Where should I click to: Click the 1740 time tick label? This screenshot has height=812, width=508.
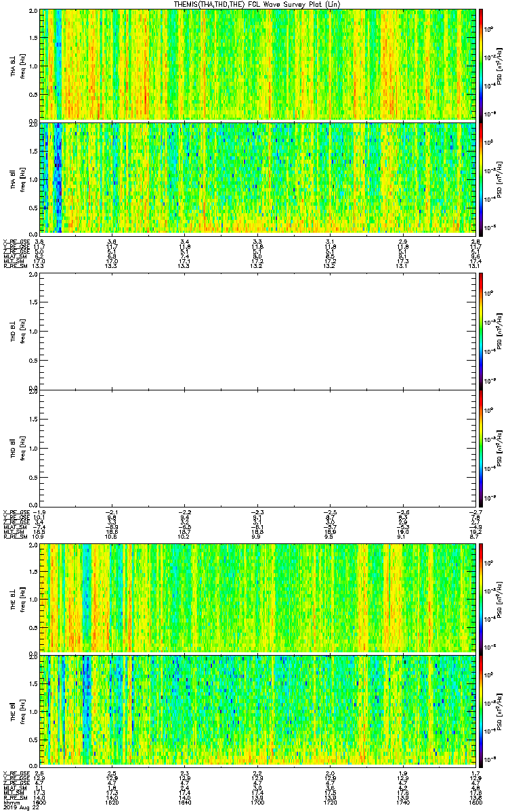(x=402, y=802)
